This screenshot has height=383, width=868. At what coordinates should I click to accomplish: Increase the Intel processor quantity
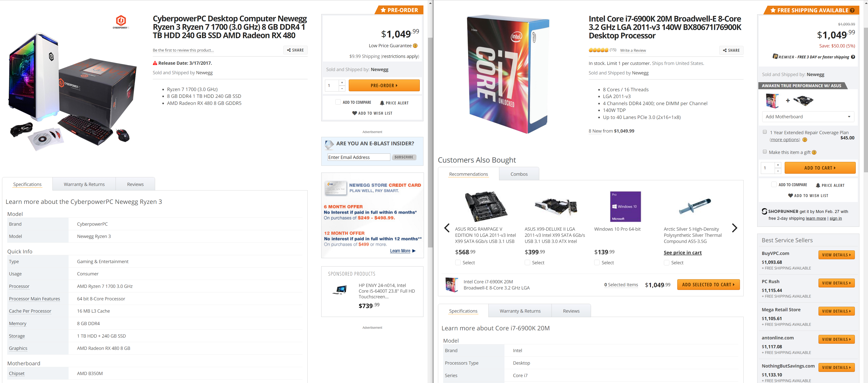(778, 165)
